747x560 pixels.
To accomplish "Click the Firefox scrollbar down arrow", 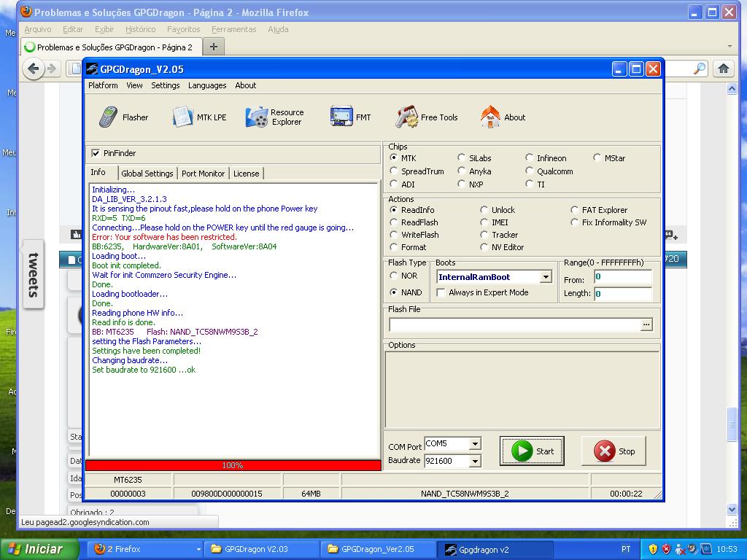I will pos(732,509).
